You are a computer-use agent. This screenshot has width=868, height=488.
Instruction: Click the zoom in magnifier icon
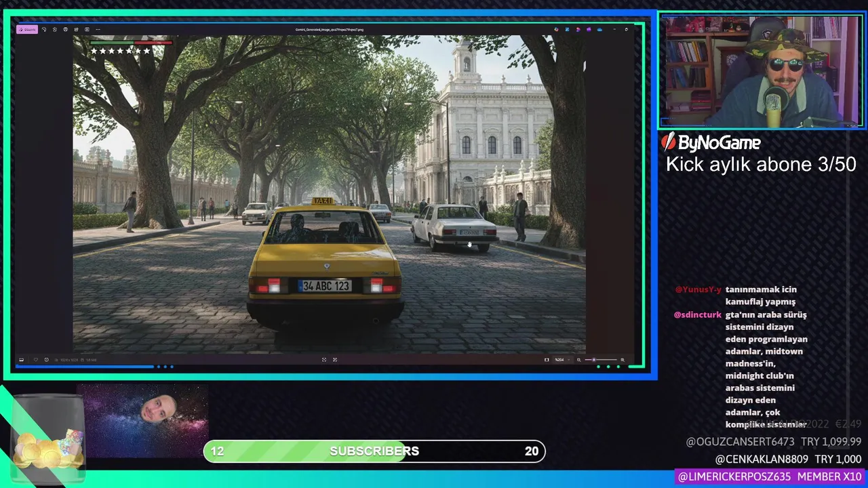(623, 360)
